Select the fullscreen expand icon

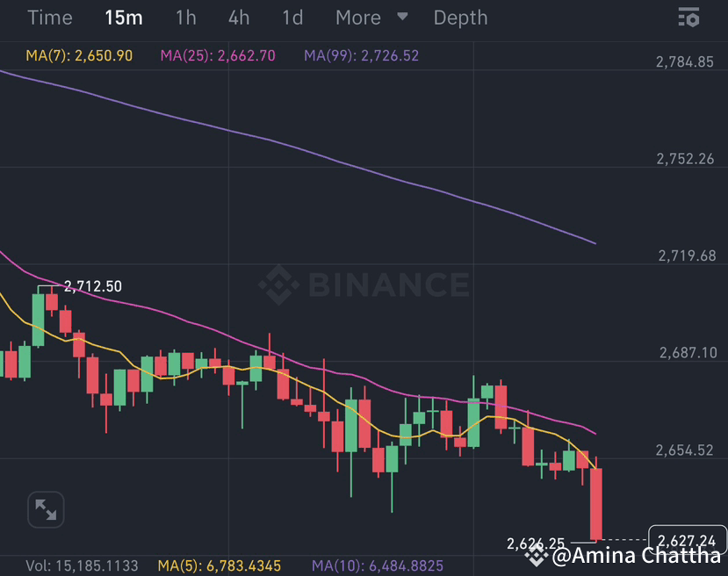coord(45,509)
